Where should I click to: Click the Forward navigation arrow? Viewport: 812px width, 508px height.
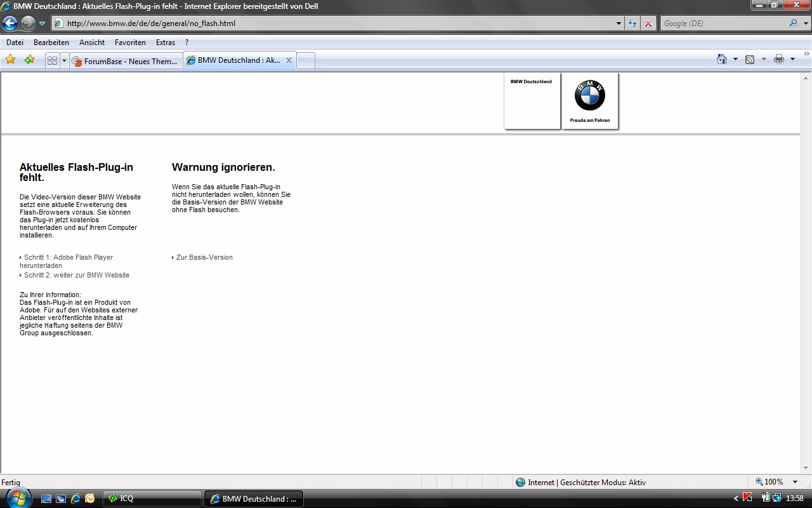[28, 23]
